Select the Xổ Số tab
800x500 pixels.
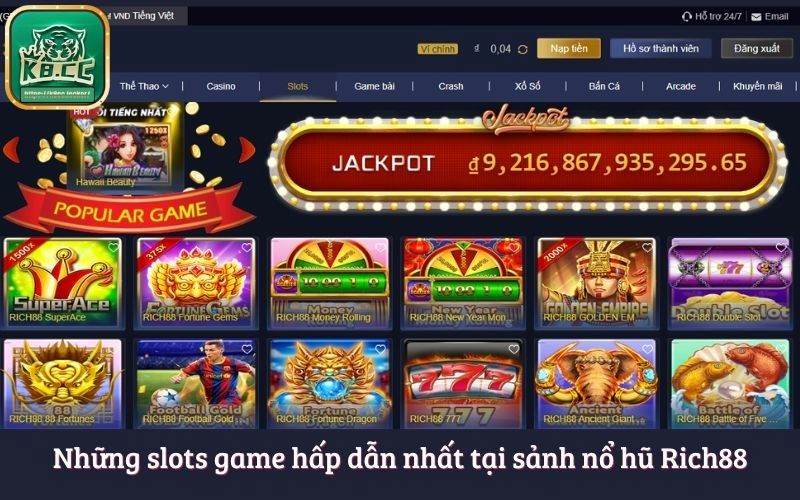(528, 86)
